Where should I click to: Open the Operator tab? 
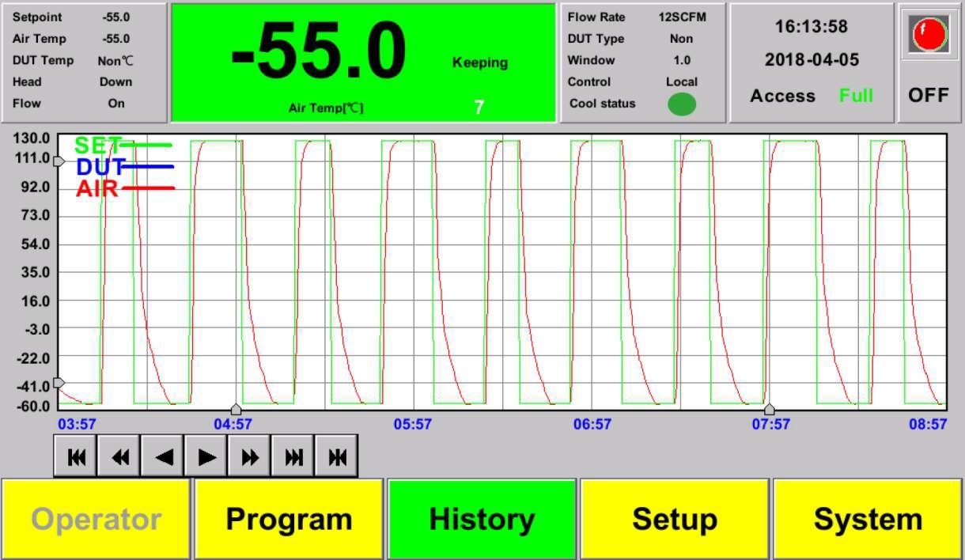pyautogui.click(x=96, y=519)
